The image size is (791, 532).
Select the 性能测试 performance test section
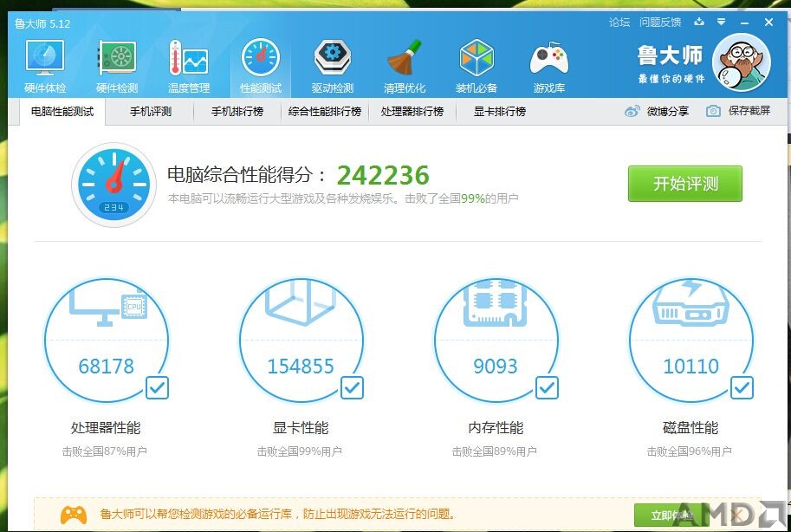(261, 66)
